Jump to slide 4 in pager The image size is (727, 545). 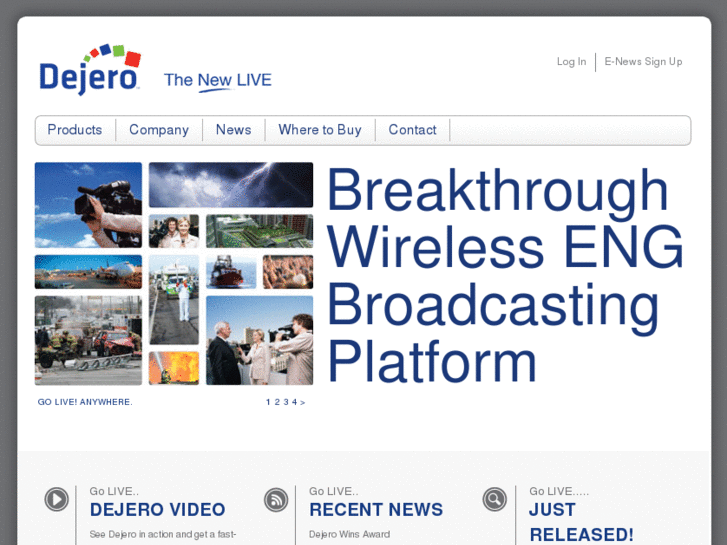pos(294,402)
